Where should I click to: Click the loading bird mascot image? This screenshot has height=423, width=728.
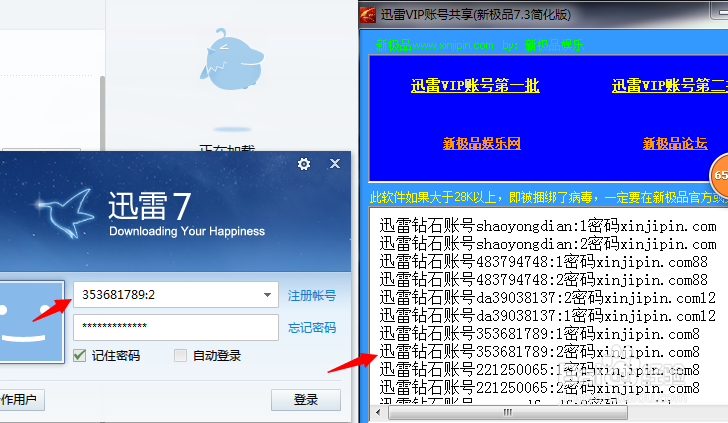click(232, 59)
